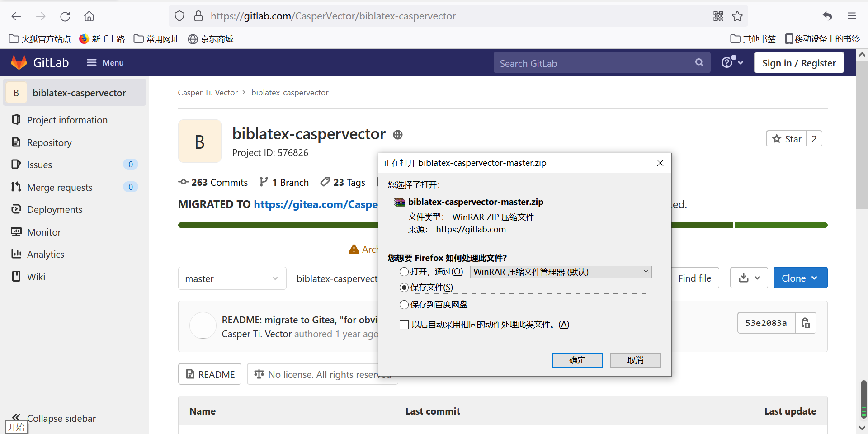Click the undo arrow toolbar icon
The height and width of the screenshot is (434, 868).
(827, 16)
